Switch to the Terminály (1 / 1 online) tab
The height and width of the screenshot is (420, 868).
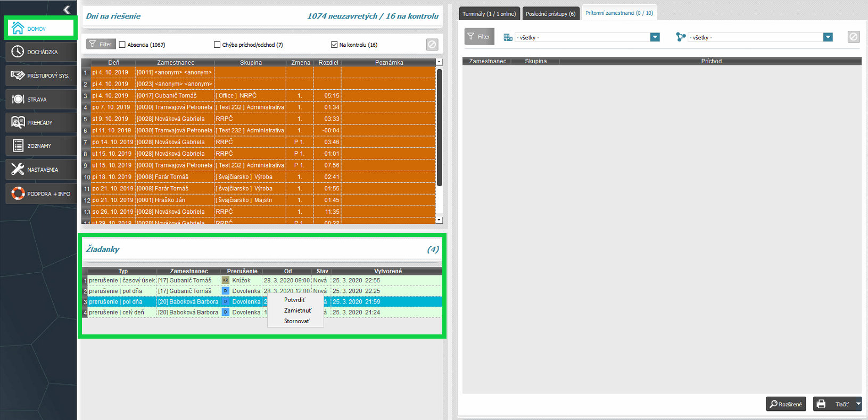point(489,14)
